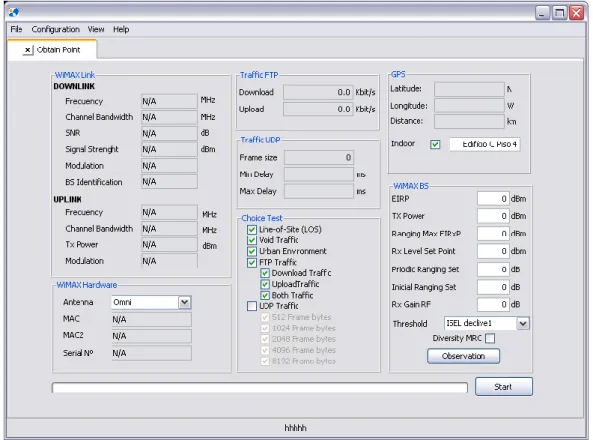Image resolution: width=593 pixels, height=440 pixels.
Task: Minimize the window from the title bar
Action: pos(542,13)
